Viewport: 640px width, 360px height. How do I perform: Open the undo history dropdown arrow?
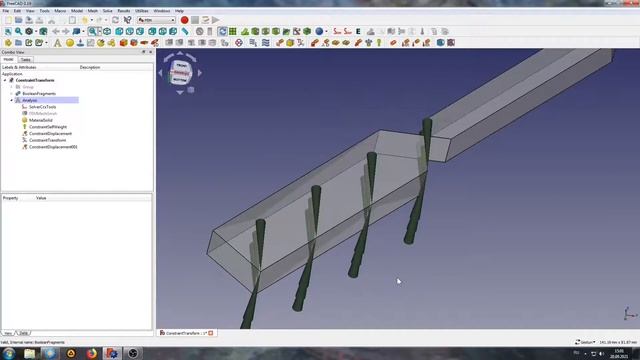click(92, 20)
